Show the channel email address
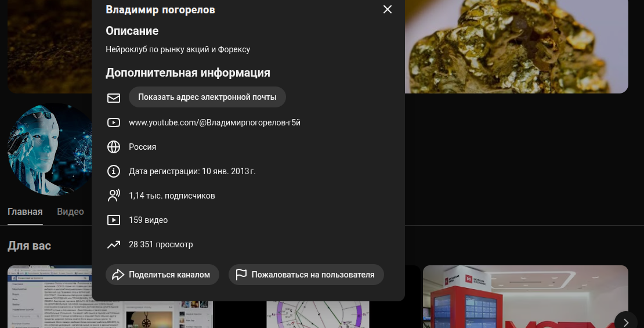The height and width of the screenshot is (328, 644). click(x=207, y=97)
